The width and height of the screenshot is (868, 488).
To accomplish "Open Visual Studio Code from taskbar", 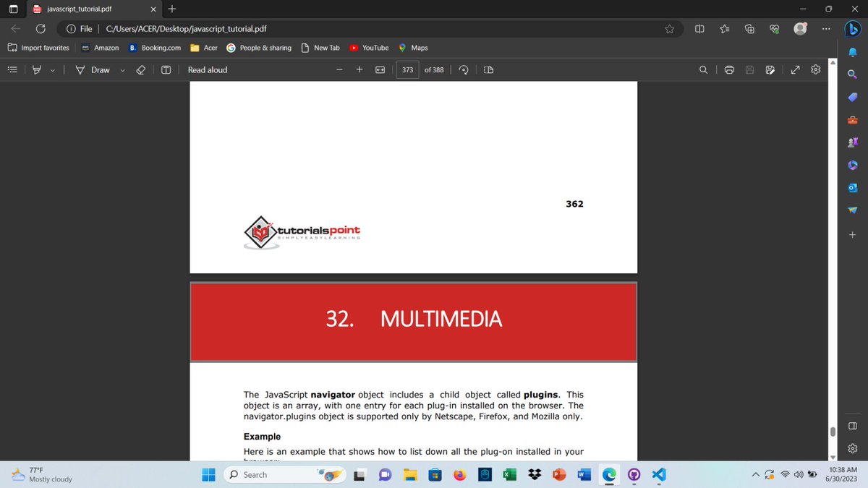I will click(x=659, y=475).
